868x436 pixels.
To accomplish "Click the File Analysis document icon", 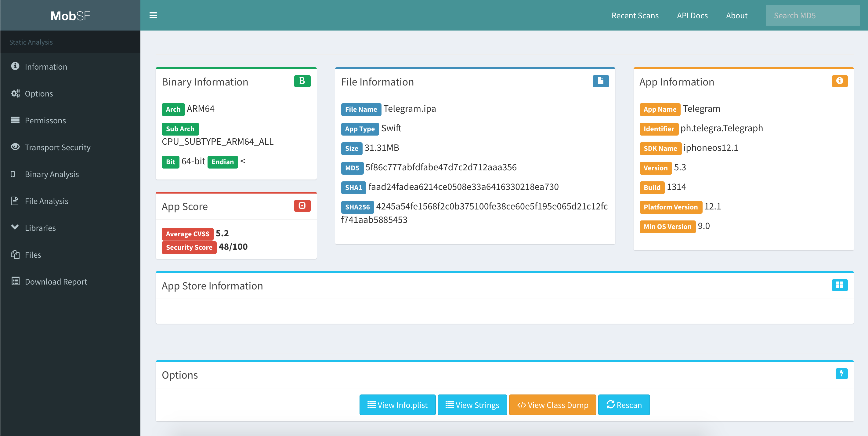I will (14, 201).
